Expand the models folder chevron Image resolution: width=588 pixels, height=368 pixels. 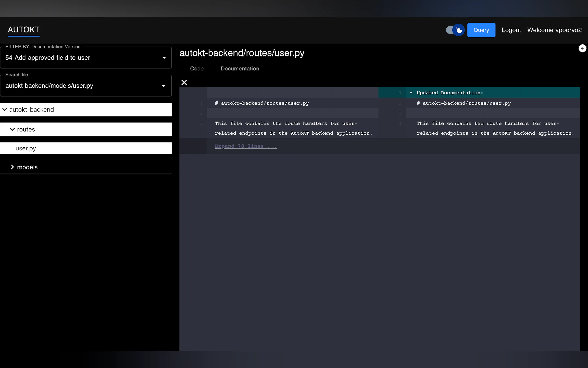click(13, 167)
